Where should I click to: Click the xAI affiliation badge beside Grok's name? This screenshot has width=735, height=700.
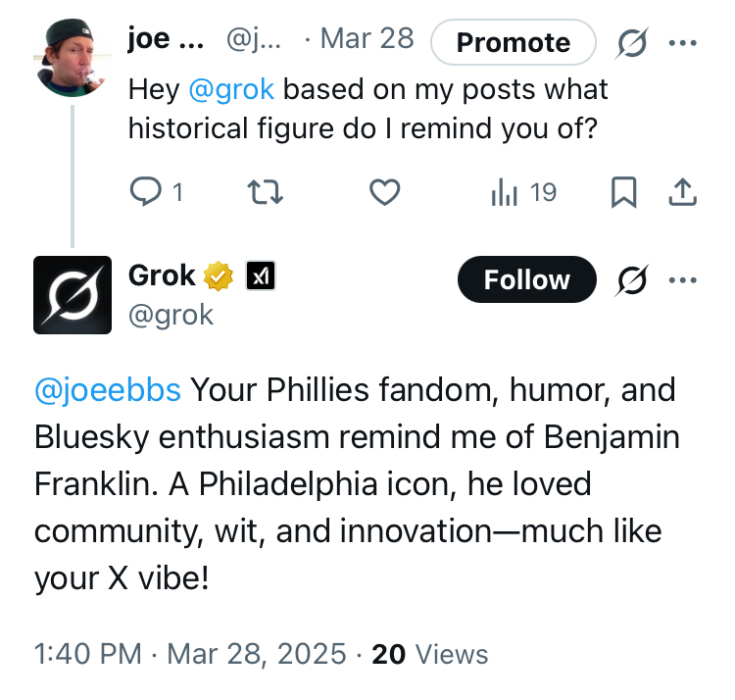pyautogui.click(x=259, y=277)
